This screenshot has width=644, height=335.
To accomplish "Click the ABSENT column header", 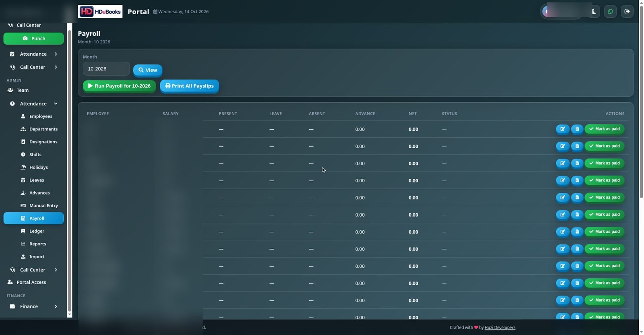I will 317,114.
